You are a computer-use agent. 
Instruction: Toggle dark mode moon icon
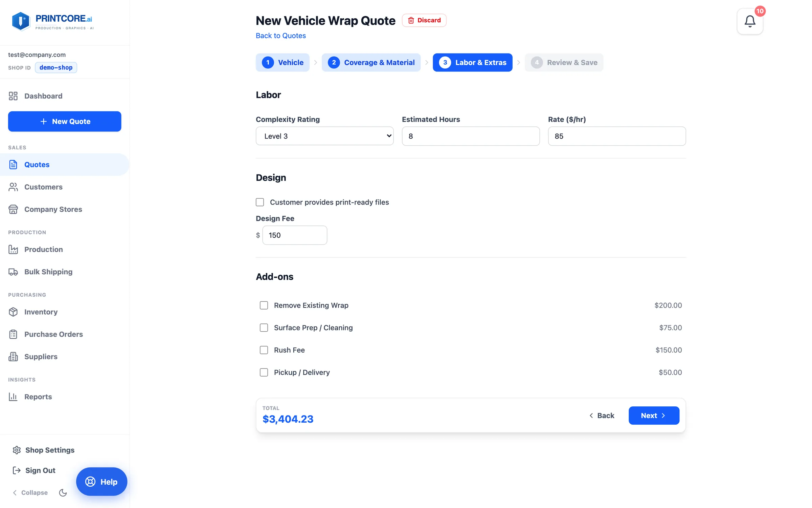pyautogui.click(x=63, y=493)
